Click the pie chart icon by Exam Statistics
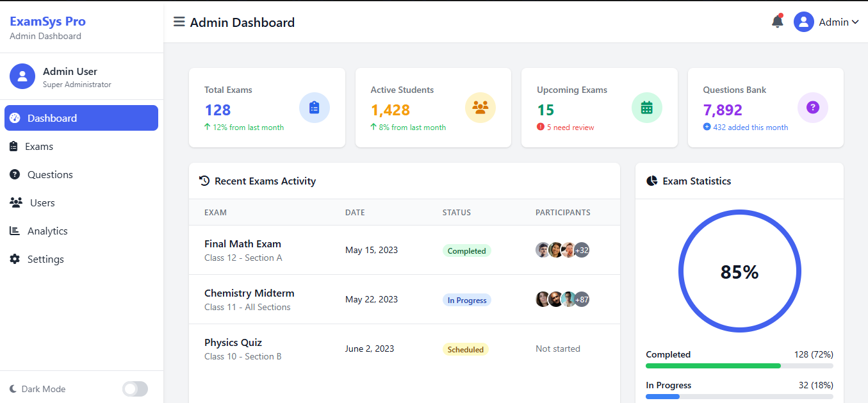 click(x=651, y=181)
